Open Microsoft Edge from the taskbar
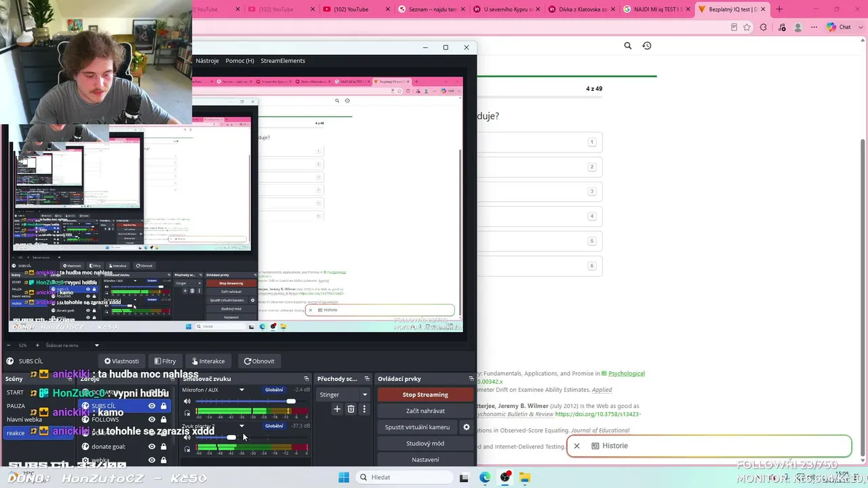This screenshot has height=488, width=868. tap(485, 477)
